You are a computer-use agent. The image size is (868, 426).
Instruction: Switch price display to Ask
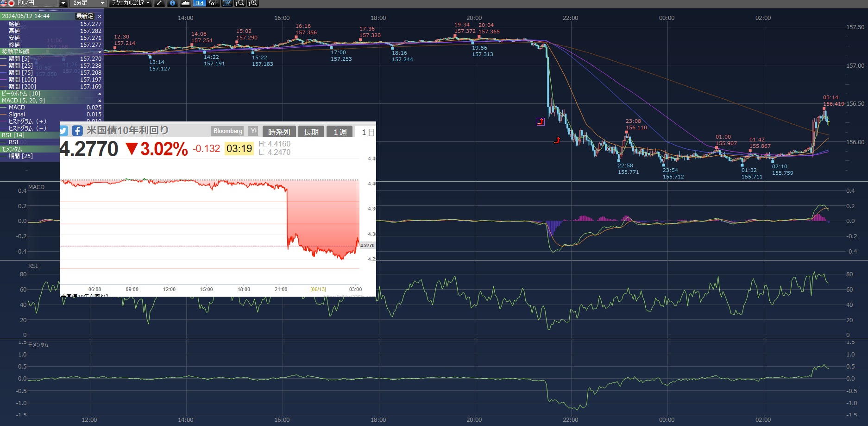pos(213,3)
